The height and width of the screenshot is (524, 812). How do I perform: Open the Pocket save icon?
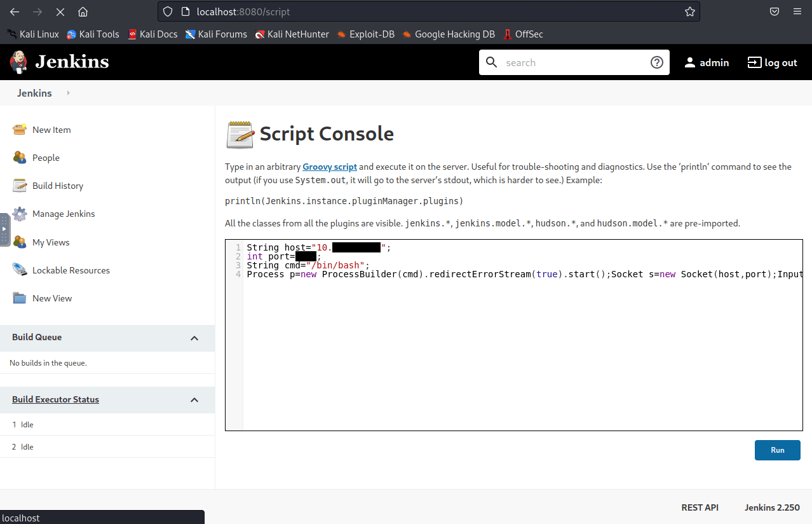(x=775, y=11)
